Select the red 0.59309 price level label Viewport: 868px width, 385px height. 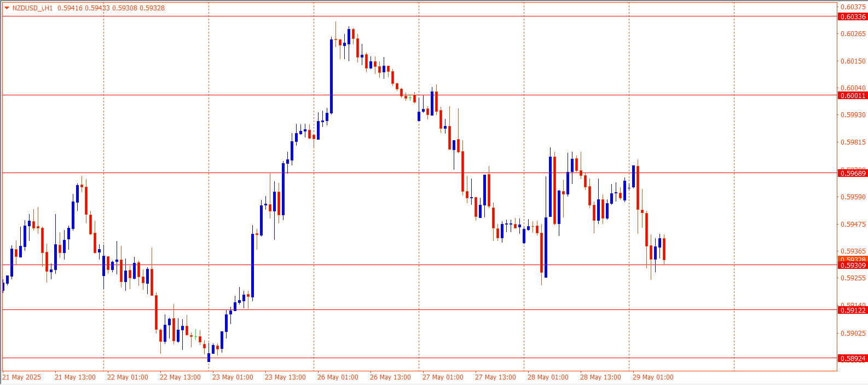[x=853, y=265]
